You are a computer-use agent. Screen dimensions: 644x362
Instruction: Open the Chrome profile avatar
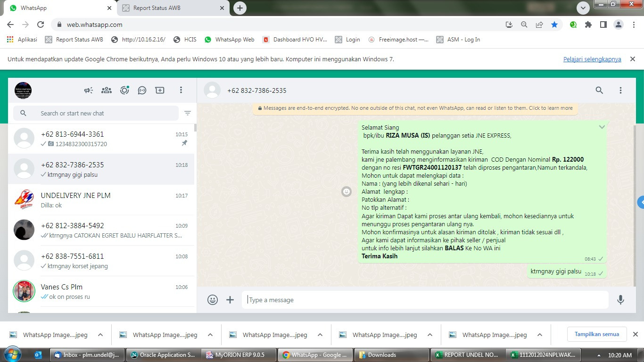(x=619, y=25)
